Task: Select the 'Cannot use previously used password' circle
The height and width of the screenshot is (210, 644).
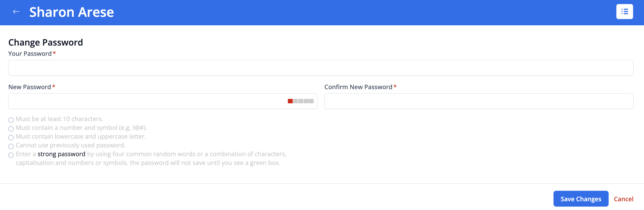Action: pyautogui.click(x=11, y=146)
